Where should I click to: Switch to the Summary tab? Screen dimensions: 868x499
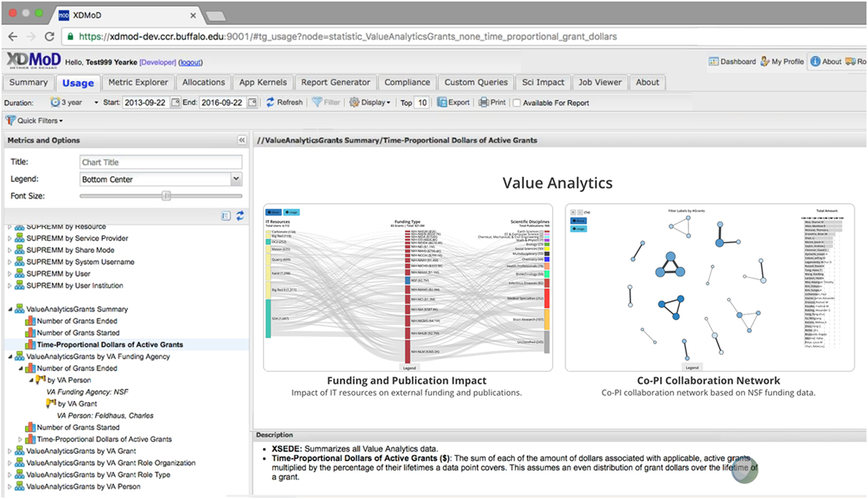(28, 83)
